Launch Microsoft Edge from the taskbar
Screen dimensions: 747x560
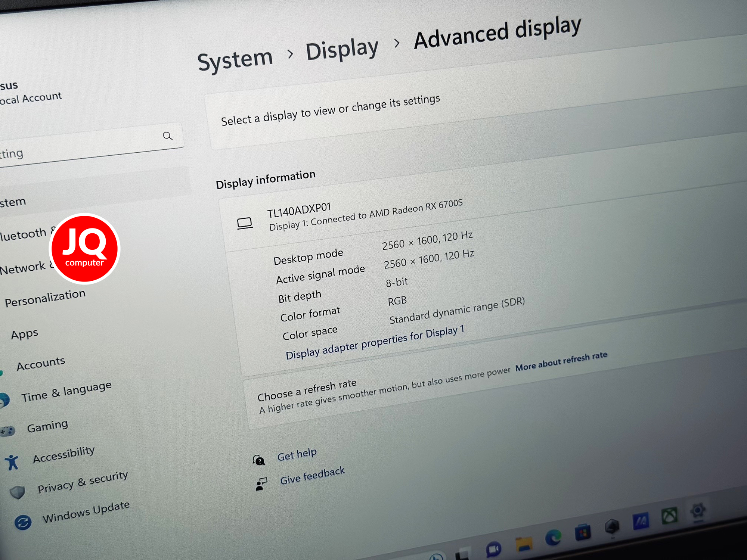point(553,537)
